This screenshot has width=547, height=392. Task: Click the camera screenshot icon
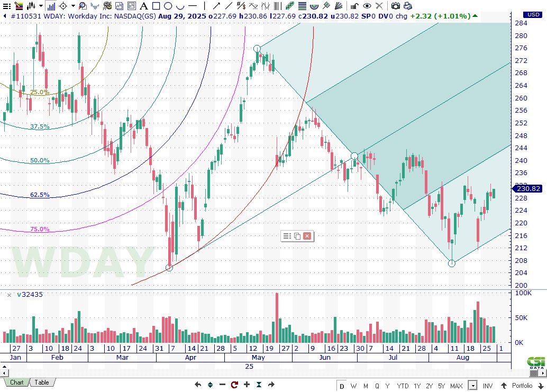pyautogui.click(x=395, y=6)
